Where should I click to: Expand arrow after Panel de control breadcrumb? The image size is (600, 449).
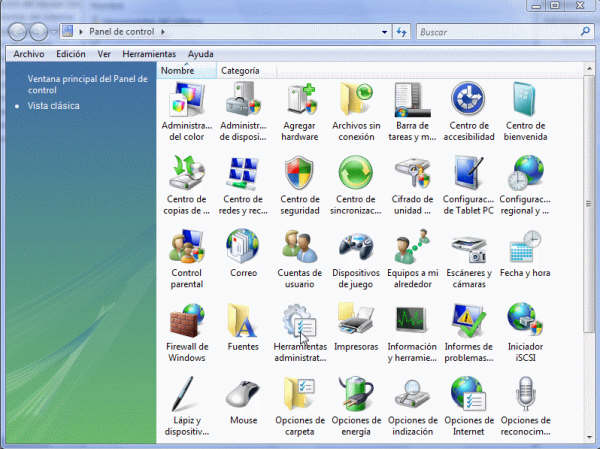coord(163,32)
